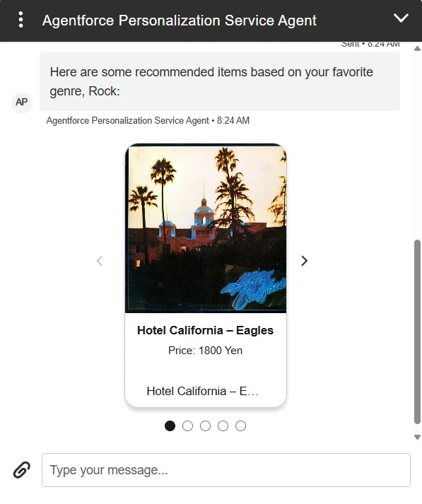
Task: Click the Hotel California album cover image
Action: click(206, 228)
